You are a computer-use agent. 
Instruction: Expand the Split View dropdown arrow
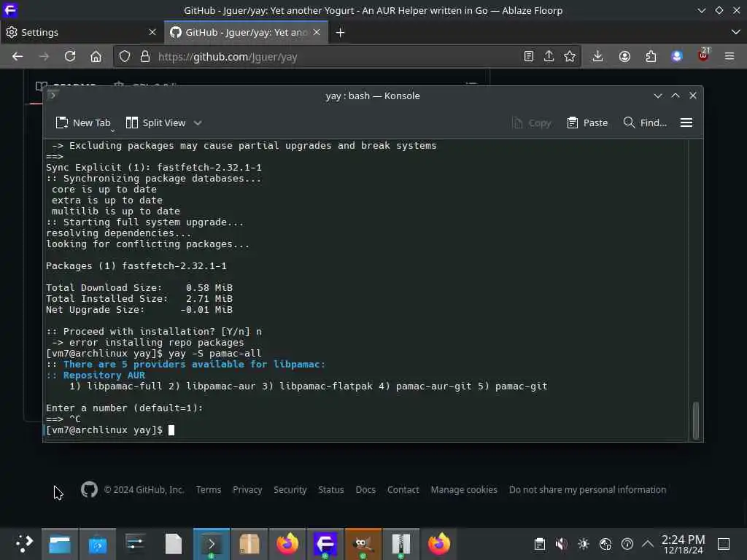198,122
